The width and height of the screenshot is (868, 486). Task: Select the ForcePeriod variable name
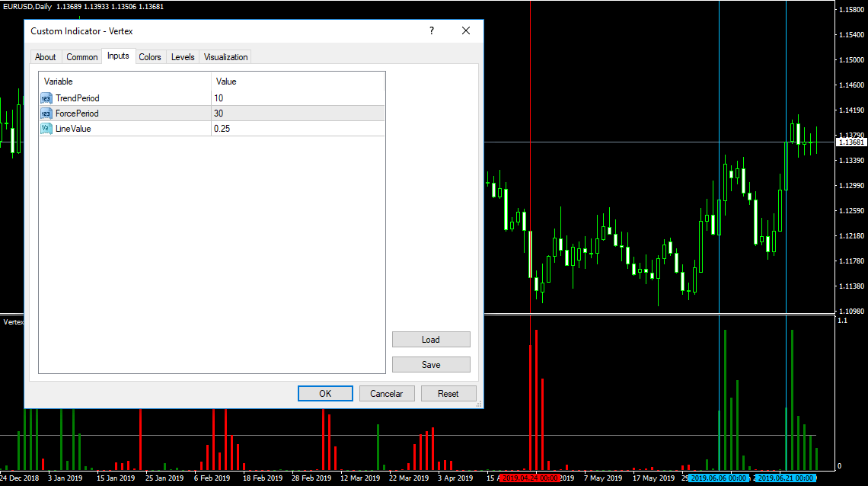point(77,114)
